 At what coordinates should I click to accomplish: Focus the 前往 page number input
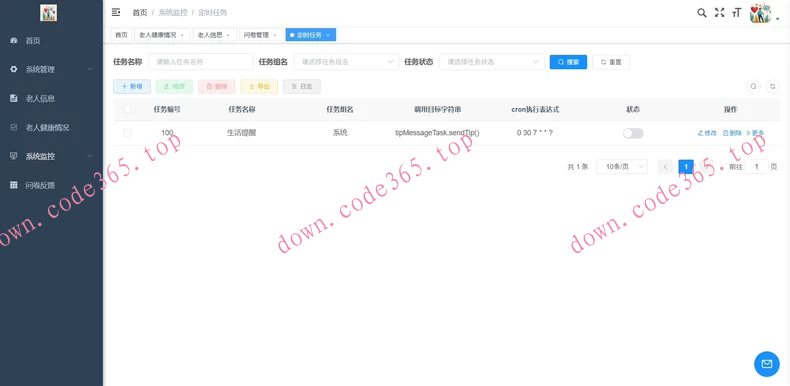[757, 167]
